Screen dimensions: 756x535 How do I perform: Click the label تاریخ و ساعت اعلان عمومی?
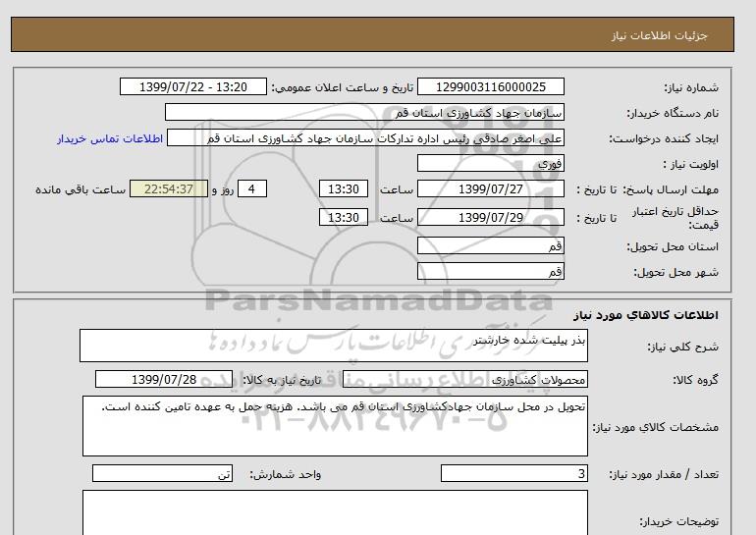pyautogui.click(x=343, y=87)
